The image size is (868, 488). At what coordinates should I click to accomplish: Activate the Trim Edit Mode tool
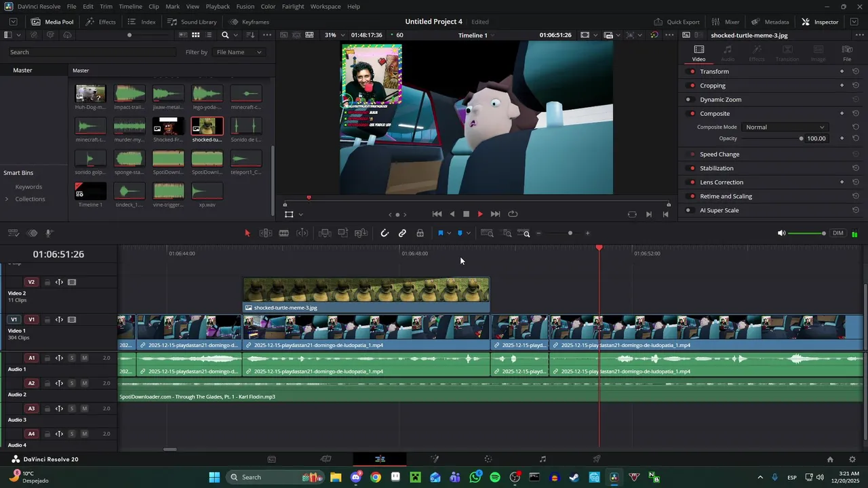tap(266, 233)
